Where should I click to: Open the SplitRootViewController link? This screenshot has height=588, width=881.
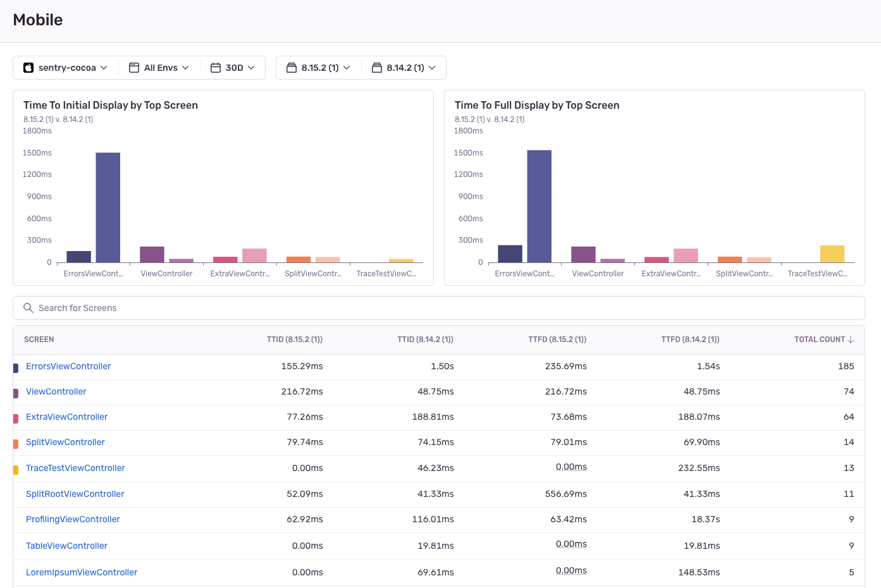(75, 494)
